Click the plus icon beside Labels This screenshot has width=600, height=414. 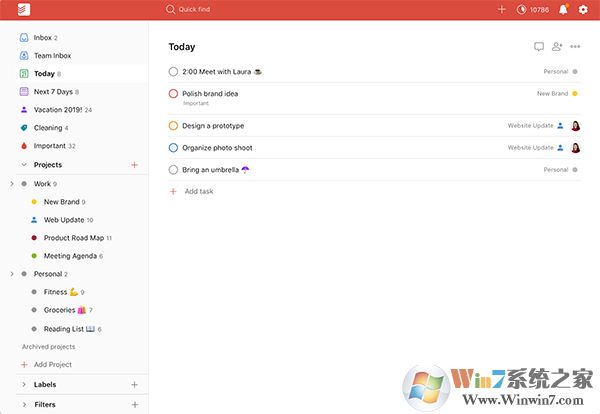(134, 385)
